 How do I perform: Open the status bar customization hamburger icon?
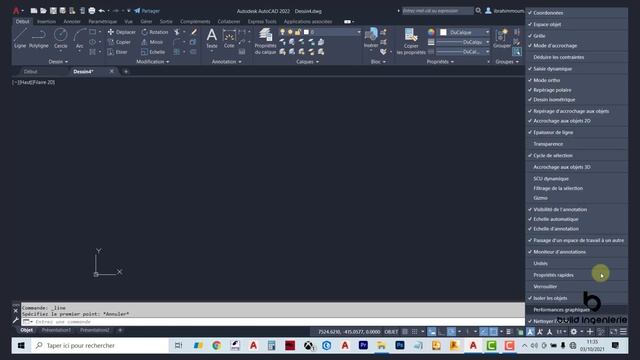click(623, 332)
